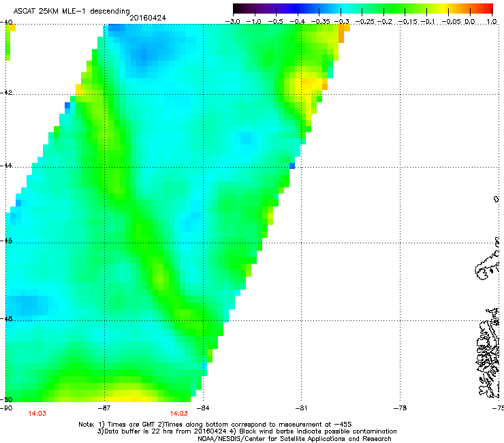504x443 pixels.
Task: Click the color bar label -0.5
Action: click(x=276, y=22)
